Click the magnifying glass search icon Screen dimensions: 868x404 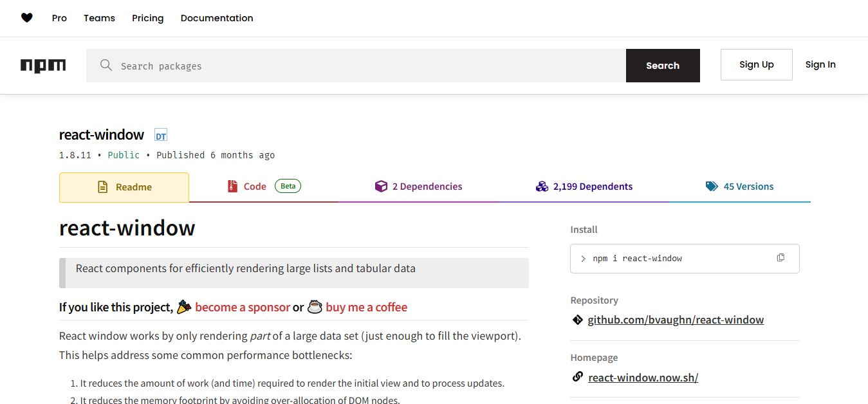click(106, 65)
